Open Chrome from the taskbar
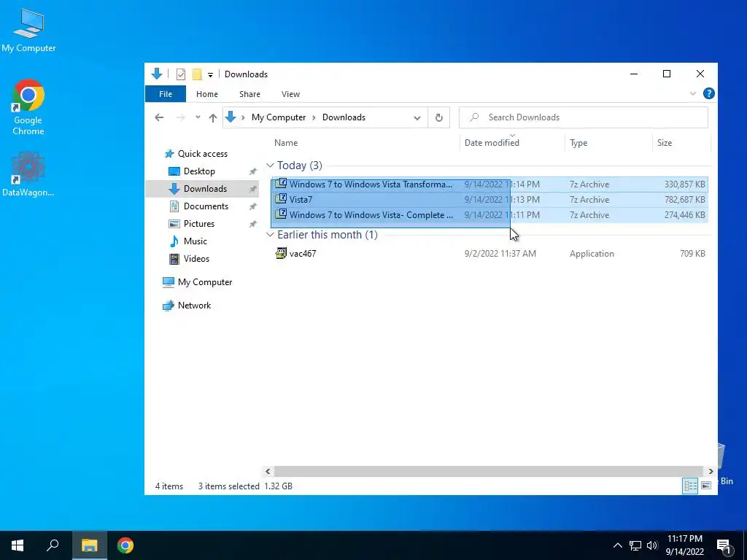The height and width of the screenshot is (560, 747). click(125, 545)
